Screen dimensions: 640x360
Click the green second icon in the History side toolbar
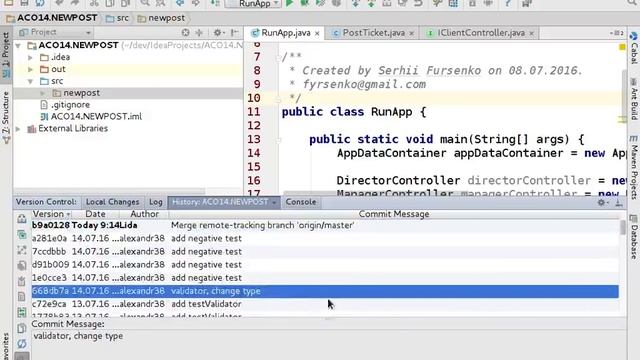(22, 234)
